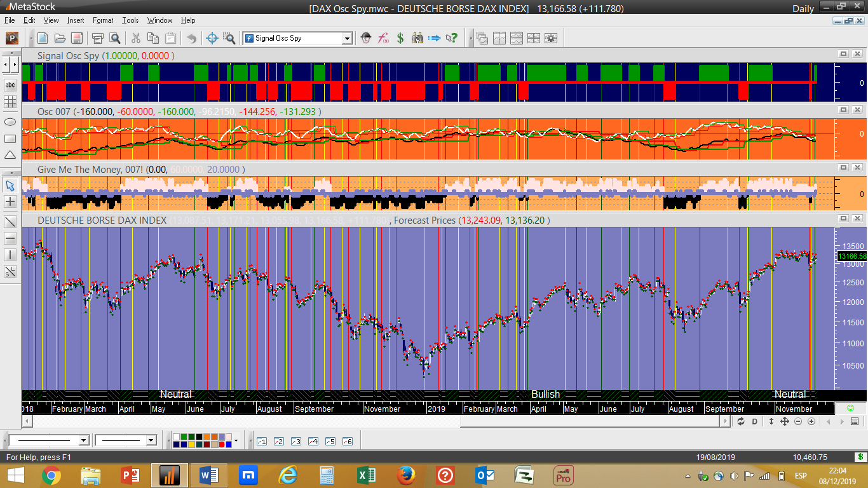
Task: Open Excel from the Windows taskbar
Action: pos(366,475)
